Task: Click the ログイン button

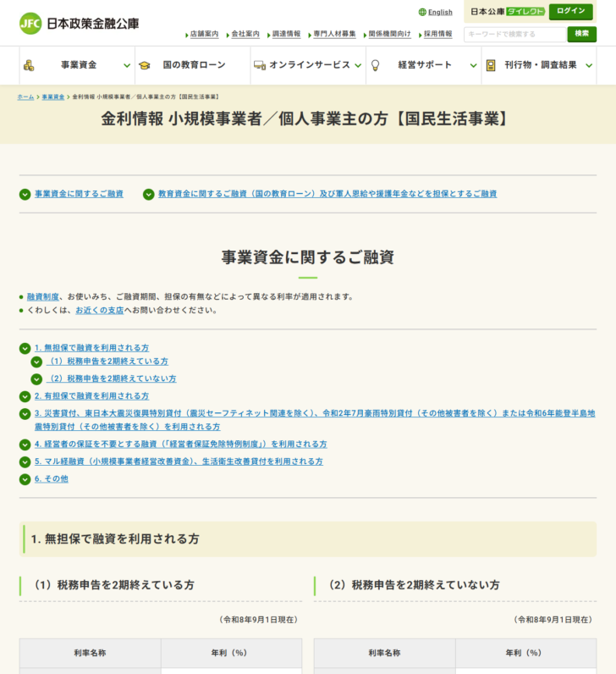Action: [571, 11]
